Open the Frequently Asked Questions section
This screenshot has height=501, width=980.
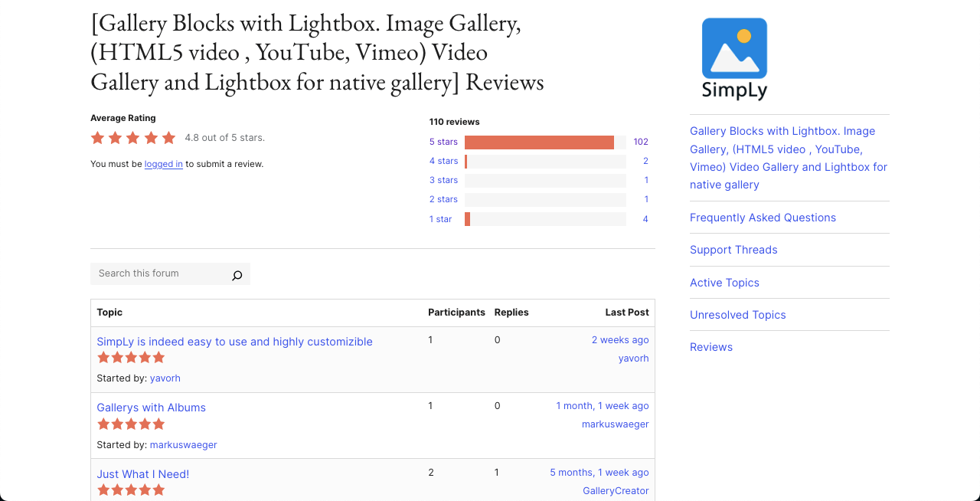[763, 218]
